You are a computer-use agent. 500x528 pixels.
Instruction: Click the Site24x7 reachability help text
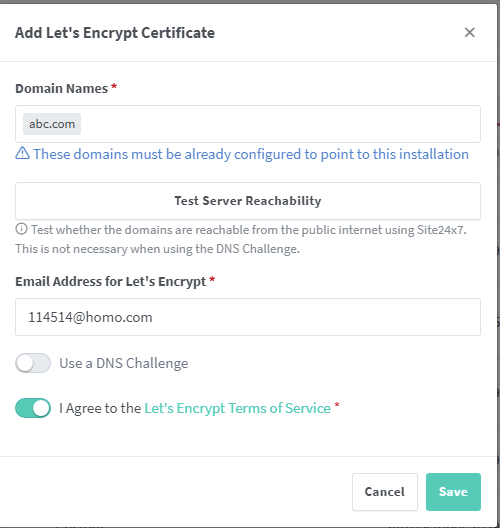pyautogui.click(x=249, y=230)
